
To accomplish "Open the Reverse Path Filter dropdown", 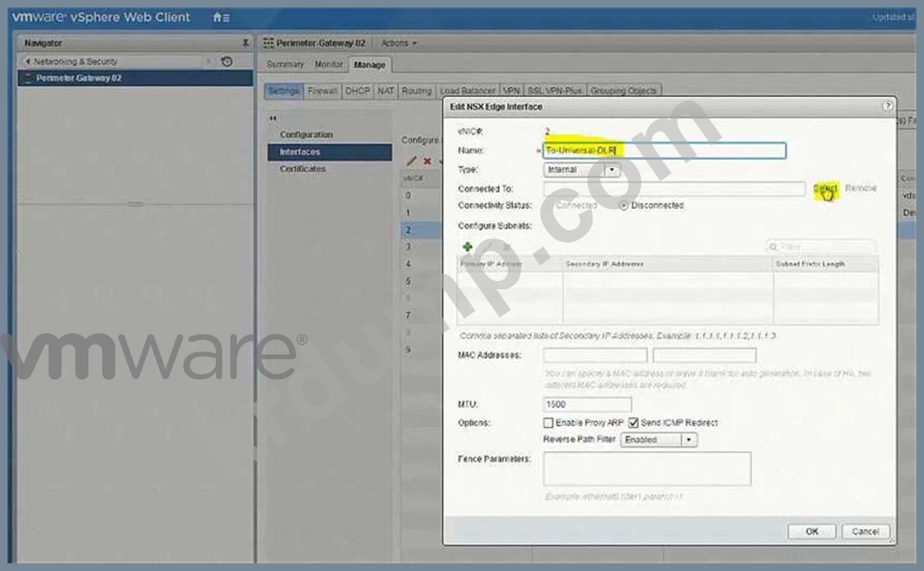I will pos(658,439).
